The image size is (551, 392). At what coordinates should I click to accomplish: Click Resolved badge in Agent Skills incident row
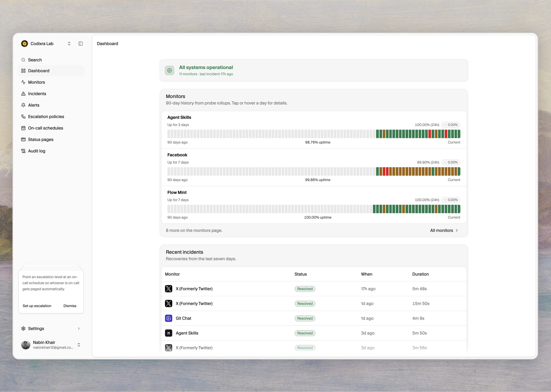pyautogui.click(x=305, y=333)
